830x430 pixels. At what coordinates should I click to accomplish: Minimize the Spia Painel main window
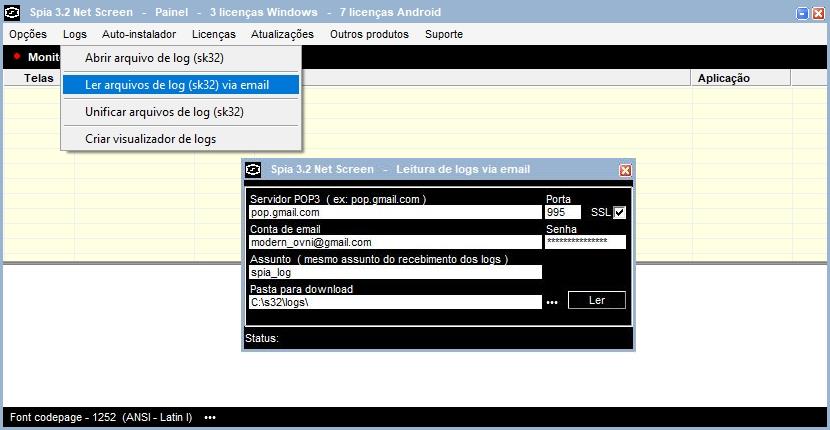click(803, 14)
